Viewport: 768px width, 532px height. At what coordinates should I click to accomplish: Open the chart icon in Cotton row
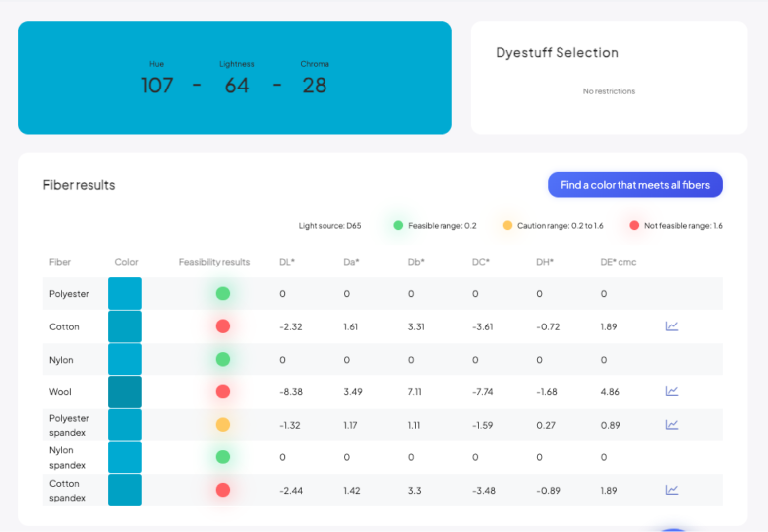pos(672,326)
